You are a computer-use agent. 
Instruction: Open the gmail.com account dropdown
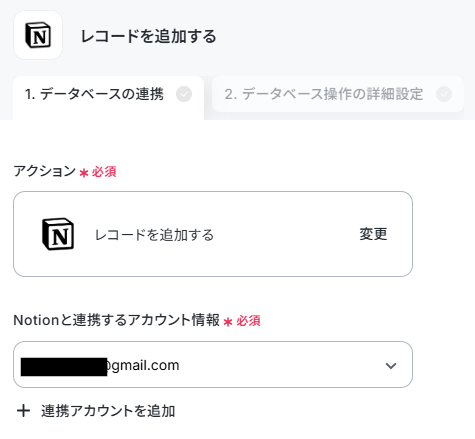213,364
